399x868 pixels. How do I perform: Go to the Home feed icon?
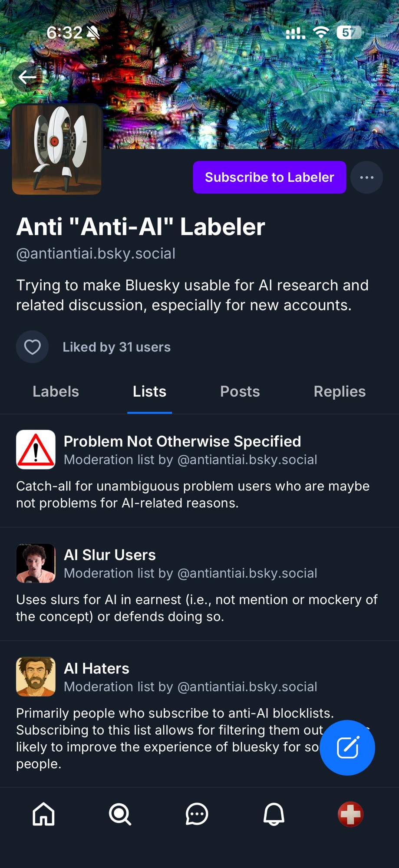pos(44,814)
